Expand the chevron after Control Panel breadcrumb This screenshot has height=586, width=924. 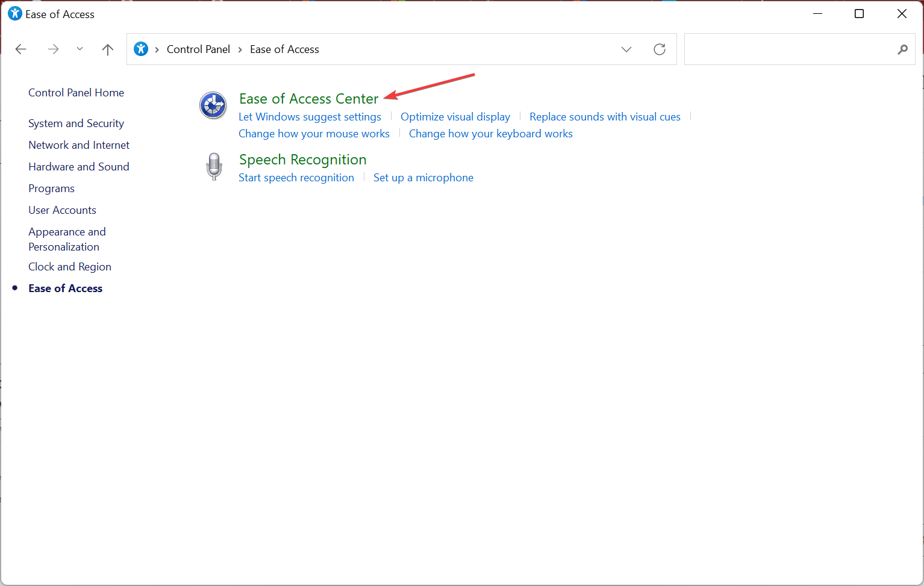pyautogui.click(x=240, y=49)
